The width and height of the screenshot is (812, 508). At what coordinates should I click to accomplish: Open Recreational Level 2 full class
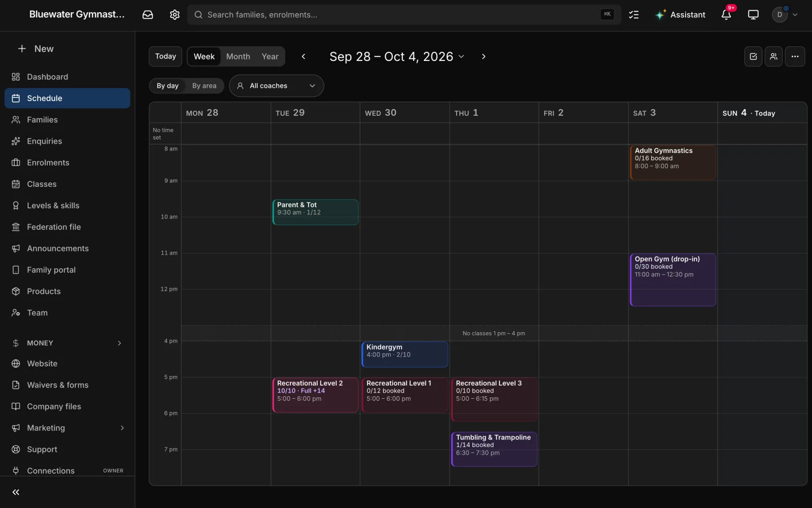coord(316,395)
